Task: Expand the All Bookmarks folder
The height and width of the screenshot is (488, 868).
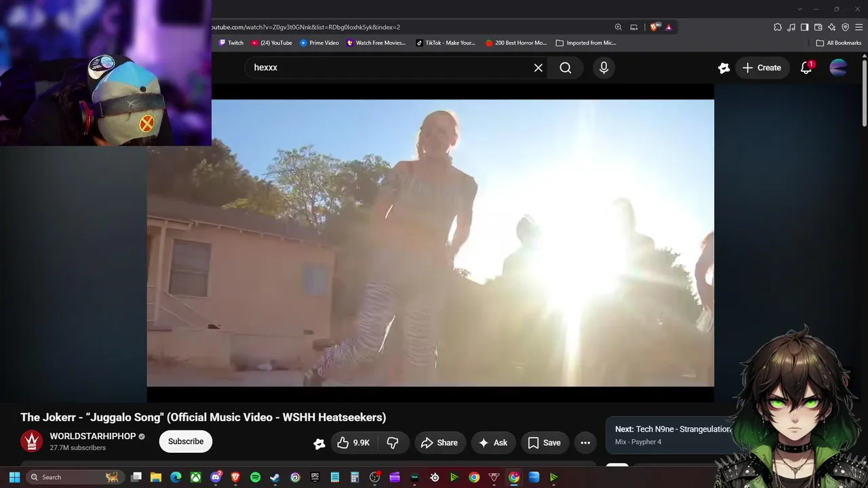Action: tap(839, 43)
